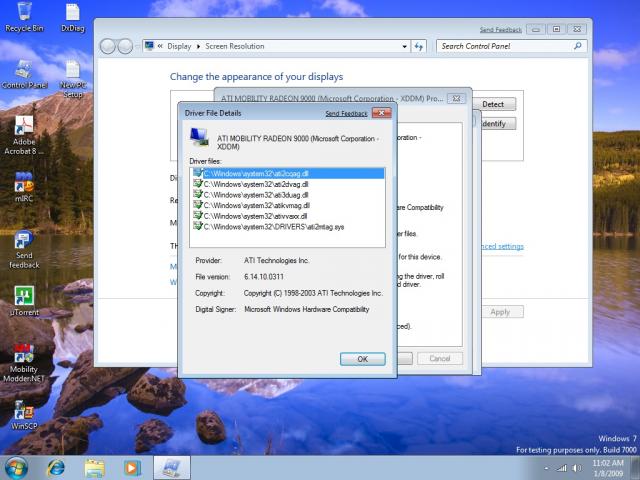Select ati2mtag.sys driver file
640x480 pixels.
[x=288, y=227]
